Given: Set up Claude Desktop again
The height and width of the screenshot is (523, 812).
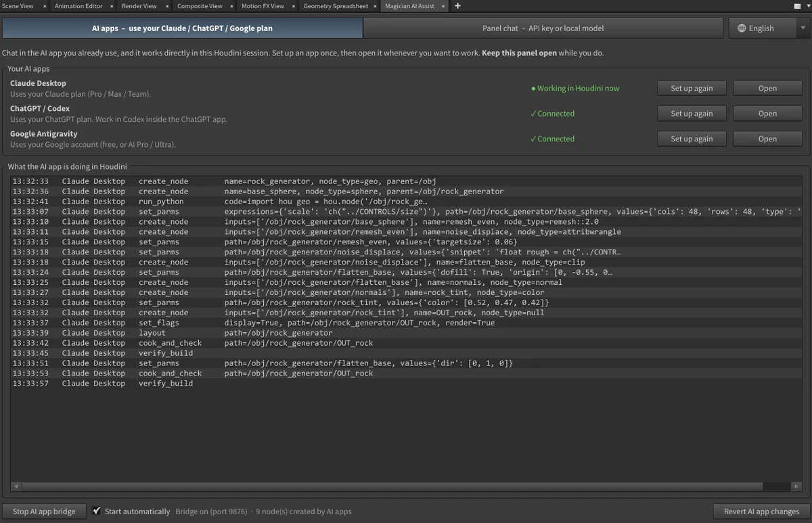Looking at the screenshot, I should 692,89.
